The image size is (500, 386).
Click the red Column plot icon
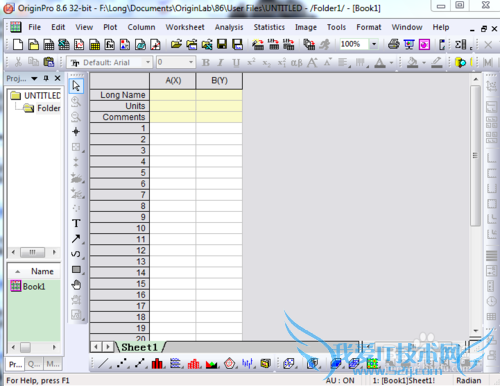pyautogui.click(x=157, y=363)
